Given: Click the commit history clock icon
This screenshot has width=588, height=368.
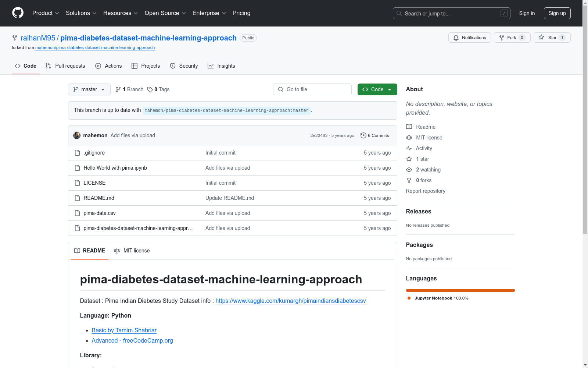Looking at the screenshot, I should [363, 135].
